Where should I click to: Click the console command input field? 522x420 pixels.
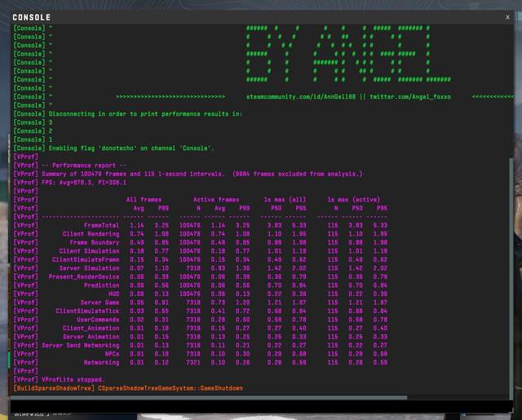point(253,405)
